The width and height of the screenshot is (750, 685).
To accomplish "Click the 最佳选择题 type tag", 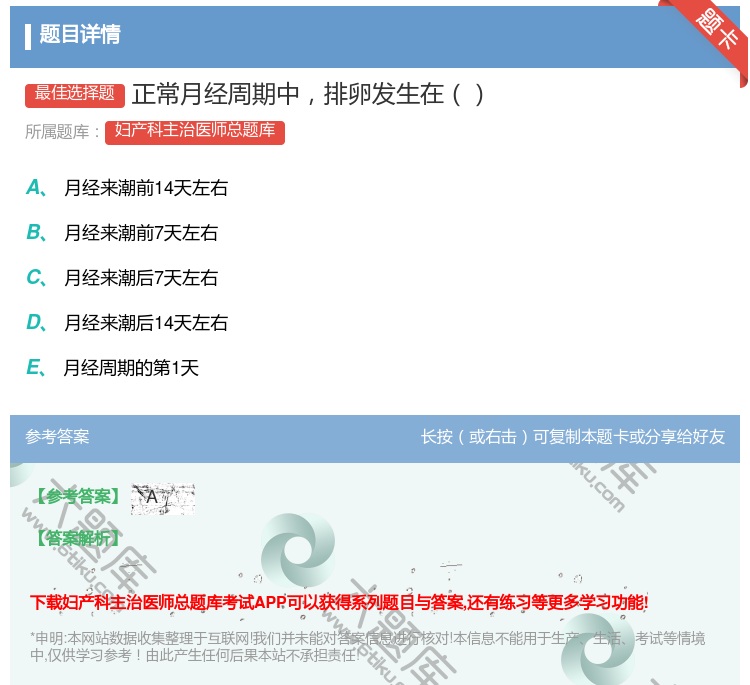I will (75, 94).
